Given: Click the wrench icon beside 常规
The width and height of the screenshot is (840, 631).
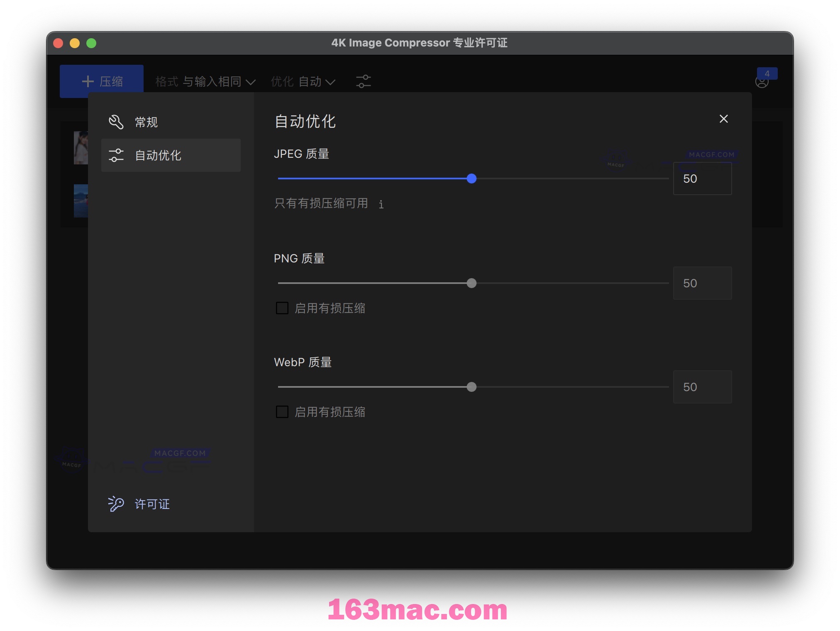Looking at the screenshot, I should pos(116,122).
